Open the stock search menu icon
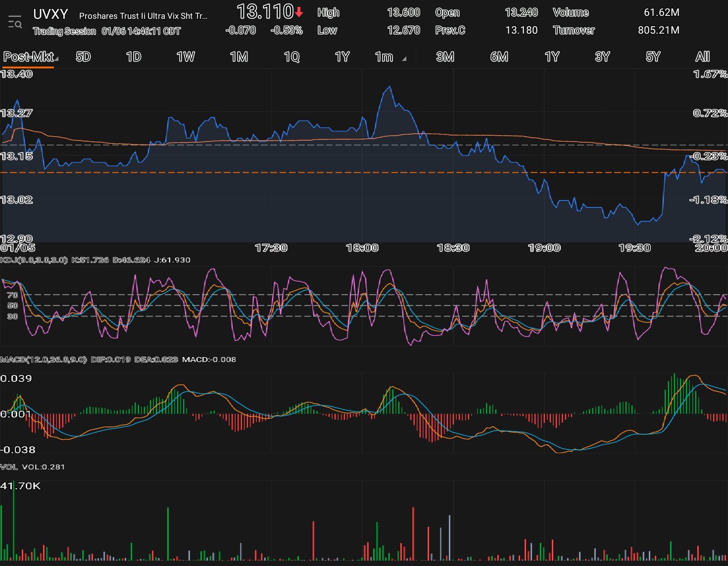Image resolution: width=728 pixels, height=566 pixels. [15, 22]
